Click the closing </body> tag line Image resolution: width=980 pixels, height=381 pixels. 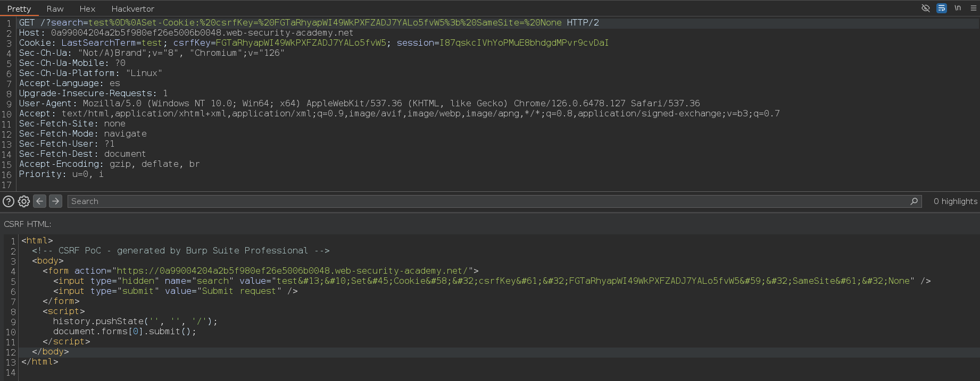[51, 352]
